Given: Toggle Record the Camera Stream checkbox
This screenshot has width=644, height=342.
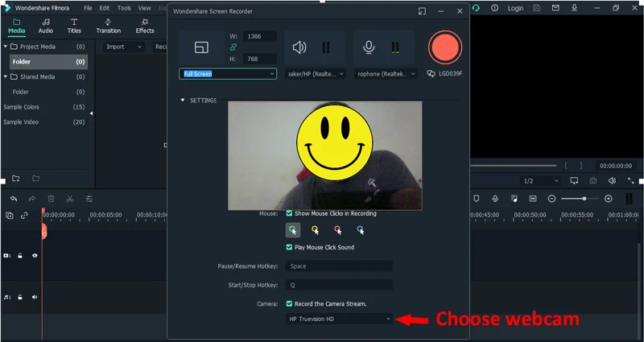Looking at the screenshot, I should tap(289, 304).
